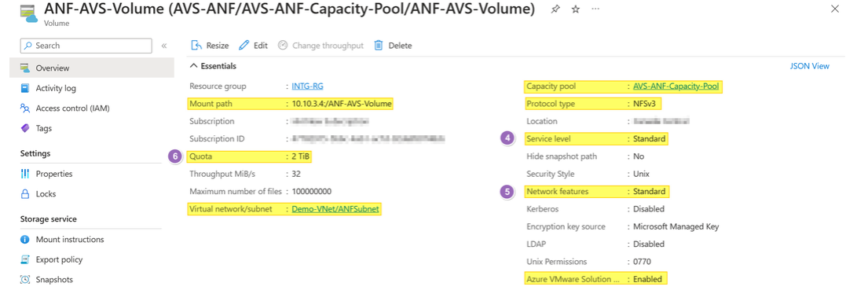Close the volume blade

[835, 9]
